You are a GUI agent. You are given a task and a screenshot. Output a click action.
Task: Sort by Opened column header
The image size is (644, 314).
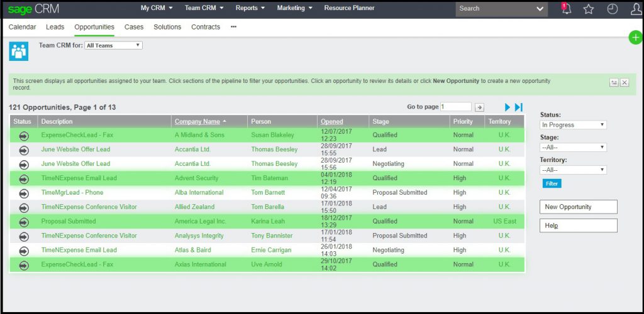coord(332,121)
